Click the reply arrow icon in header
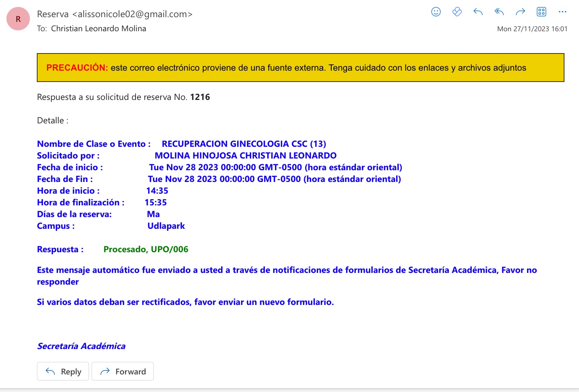The height and width of the screenshot is (392, 579). [x=478, y=12]
